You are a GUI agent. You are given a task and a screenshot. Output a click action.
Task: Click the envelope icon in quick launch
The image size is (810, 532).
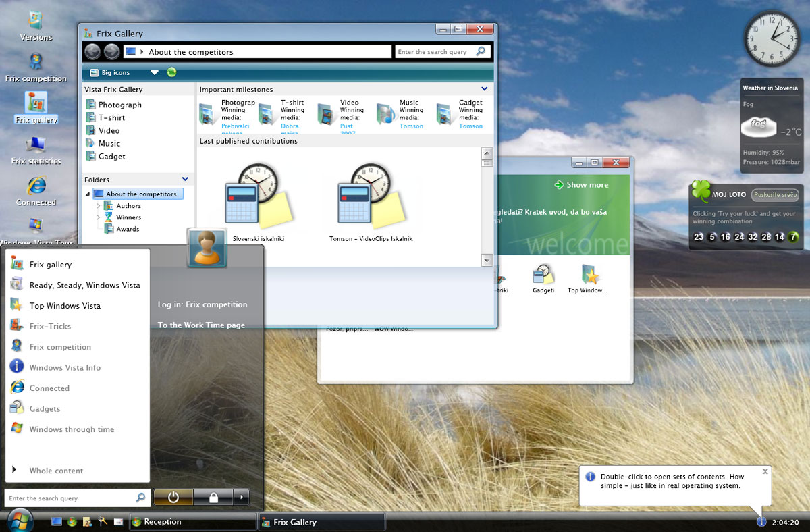coord(118,522)
